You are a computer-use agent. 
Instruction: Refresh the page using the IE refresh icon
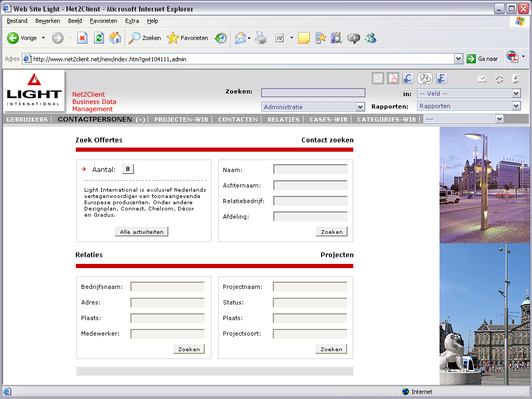pos(99,38)
